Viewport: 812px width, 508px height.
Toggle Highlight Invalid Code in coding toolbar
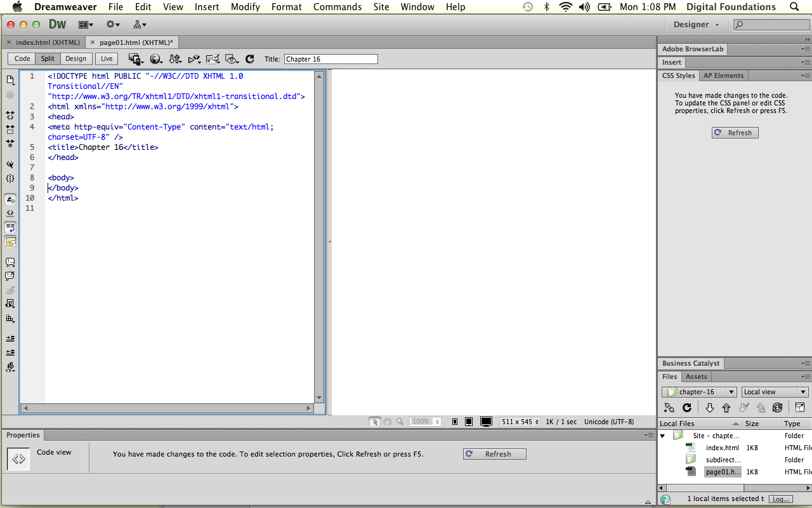[x=10, y=213]
